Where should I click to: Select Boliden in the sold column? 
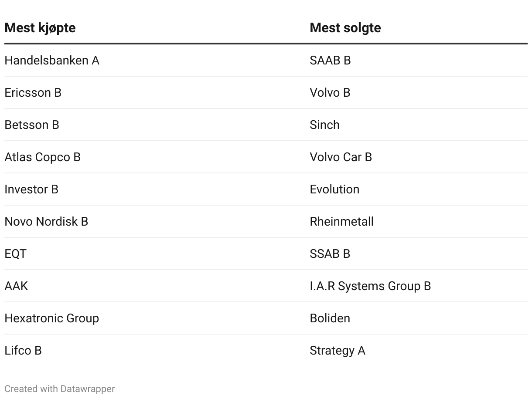tap(330, 318)
